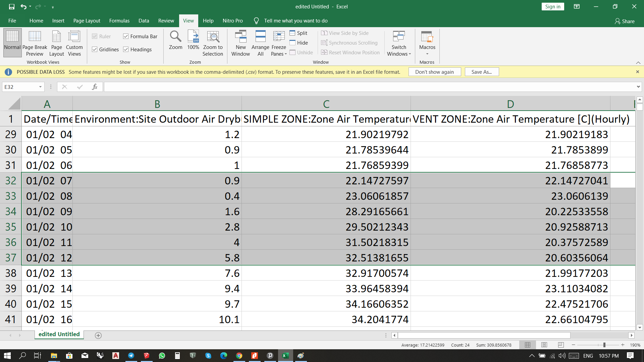Toggle the Headings checkbox
Viewport: 644px width, 362px height.
pyautogui.click(x=126, y=49)
